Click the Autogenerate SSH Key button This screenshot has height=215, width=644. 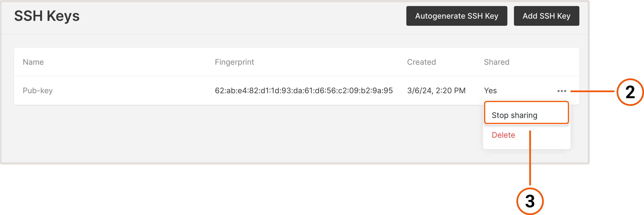pyautogui.click(x=457, y=16)
